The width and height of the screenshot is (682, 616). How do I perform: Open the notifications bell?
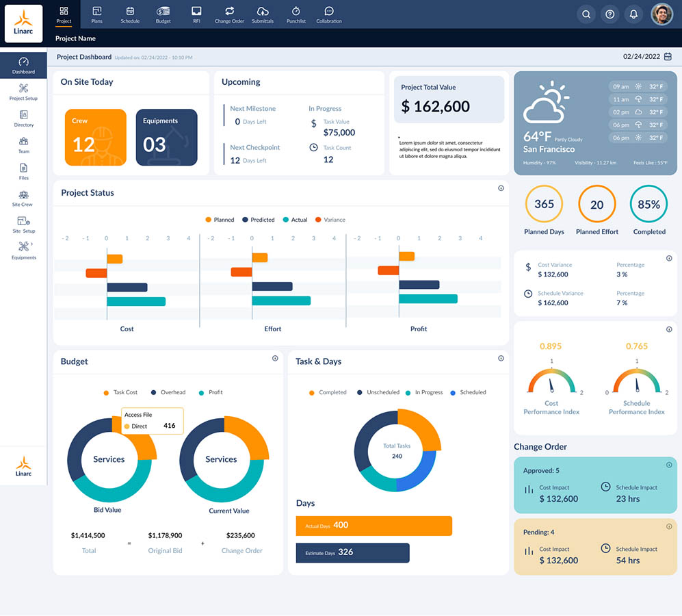(x=634, y=14)
